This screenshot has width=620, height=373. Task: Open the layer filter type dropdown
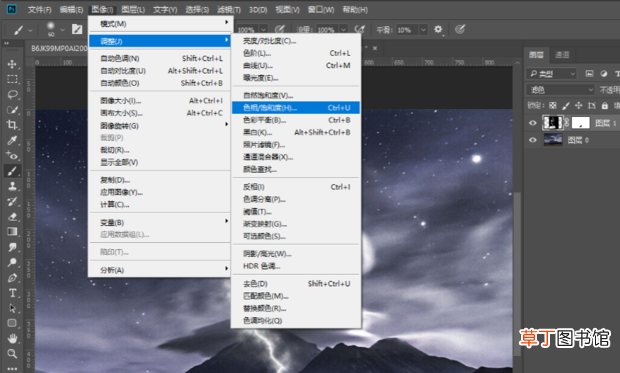[551, 74]
